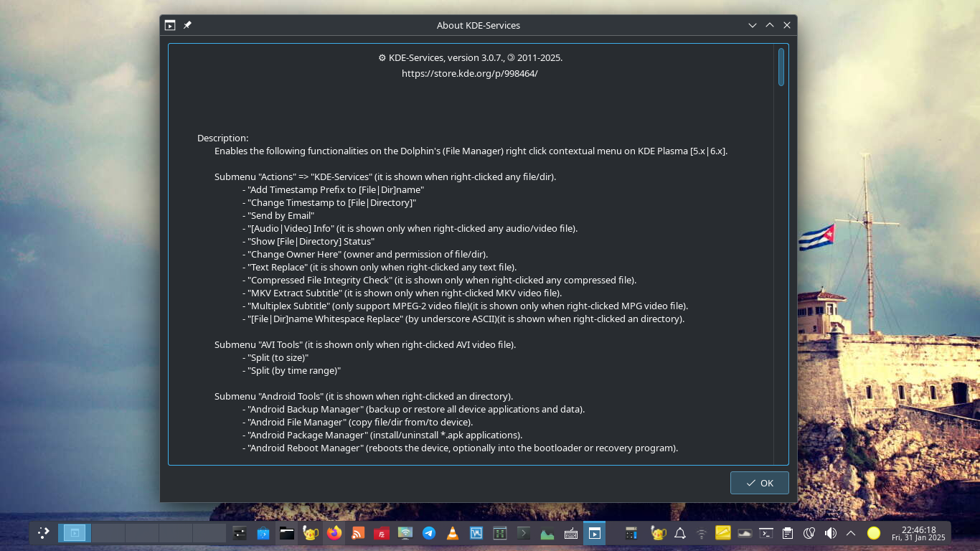
Task: Click the yellow circle icon beside clock
Action: [x=873, y=533]
